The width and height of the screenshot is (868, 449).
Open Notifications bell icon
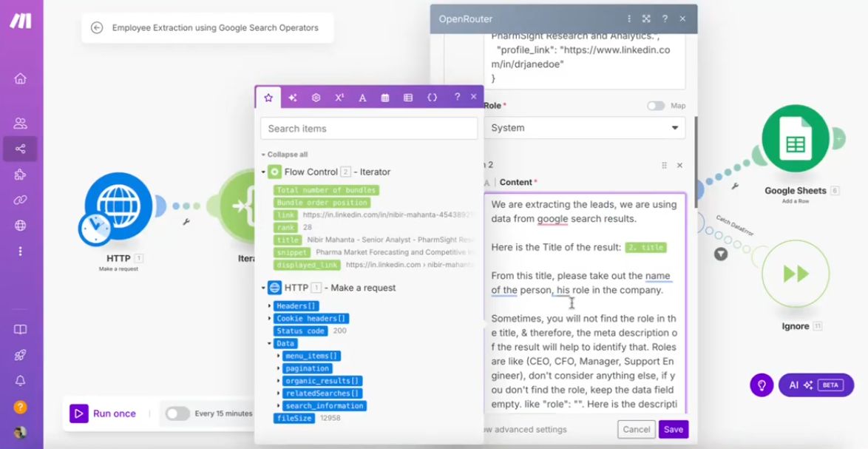21,381
